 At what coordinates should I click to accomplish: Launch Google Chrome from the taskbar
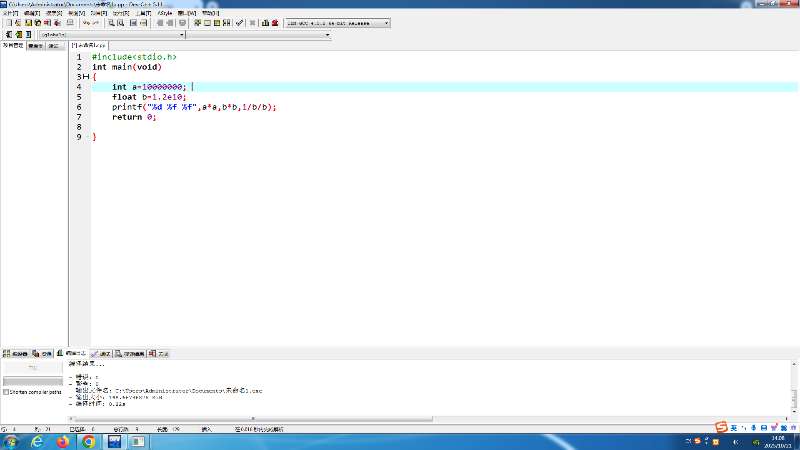[88, 441]
